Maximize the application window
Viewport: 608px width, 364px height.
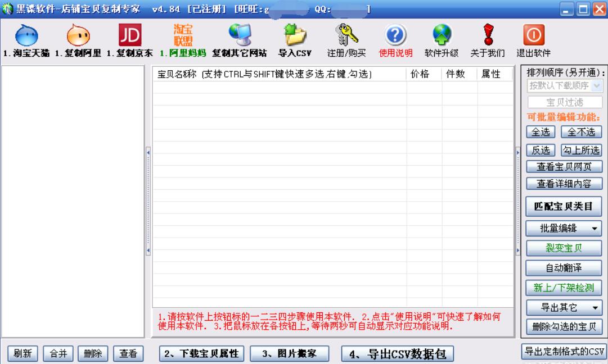(583, 9)
